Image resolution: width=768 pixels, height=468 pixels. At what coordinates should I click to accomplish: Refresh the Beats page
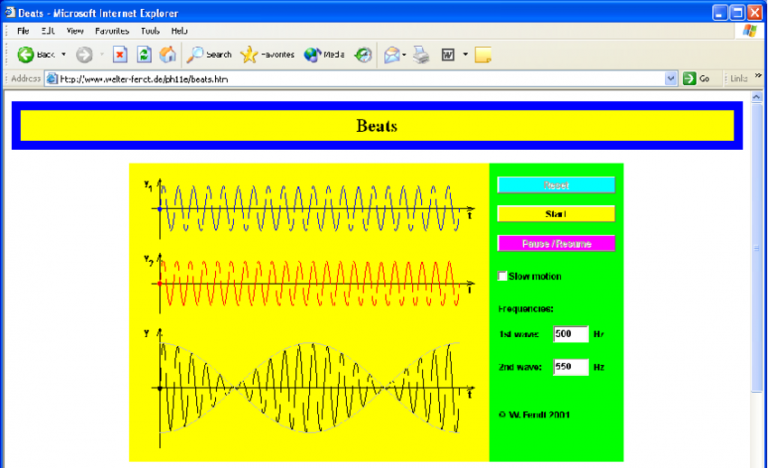[144, 55]
